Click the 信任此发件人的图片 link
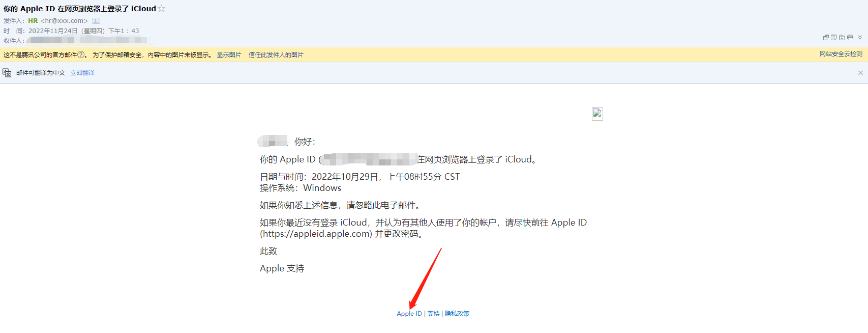 [276, 55]
